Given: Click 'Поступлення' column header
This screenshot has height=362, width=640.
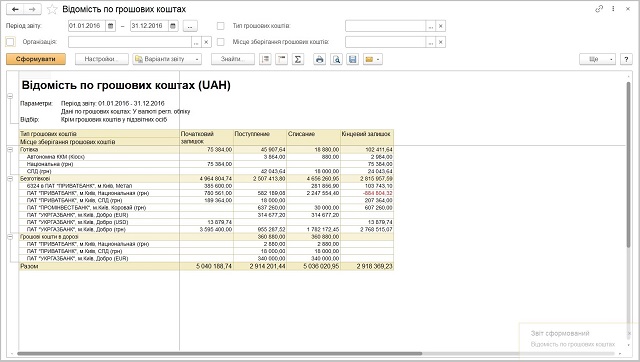Looking at the screenshot, I should point(260,138).
